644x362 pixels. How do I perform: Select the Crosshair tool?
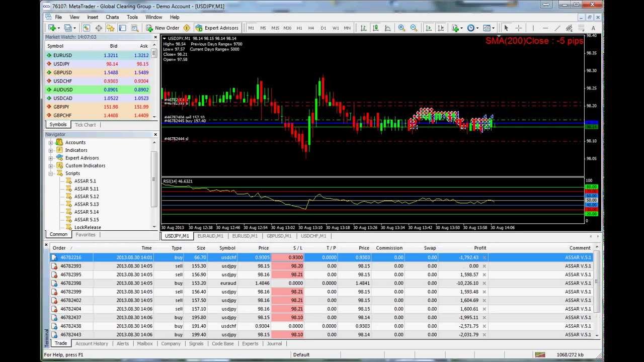pos(519,28)
